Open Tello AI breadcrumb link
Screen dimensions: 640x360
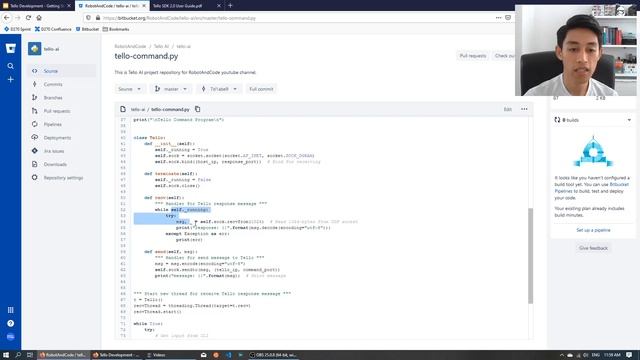coord(161,47)
